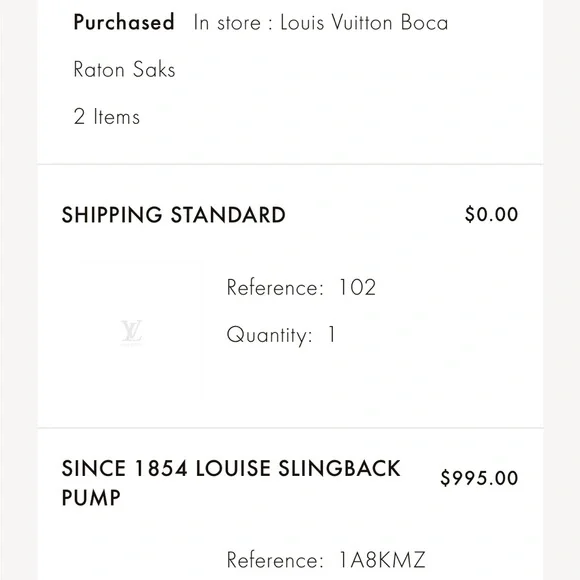Click the bold Purchased label

click(x=124, y=22)
